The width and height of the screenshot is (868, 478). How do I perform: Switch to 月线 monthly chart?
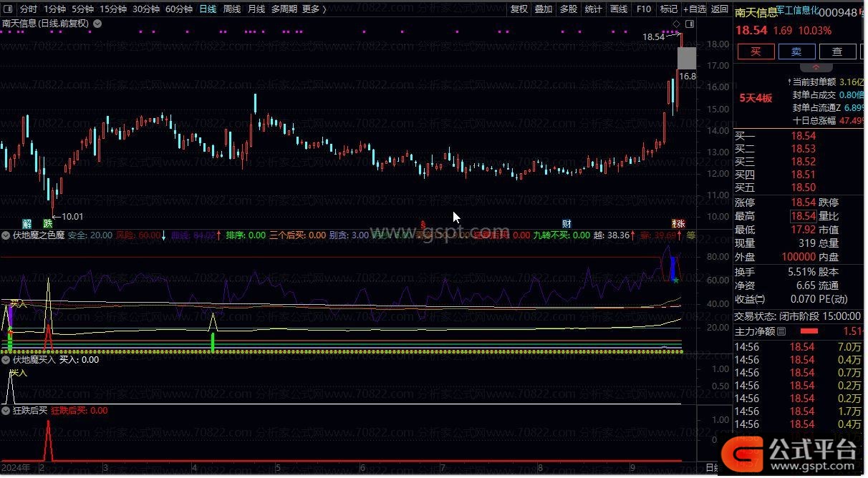point(256,9)
